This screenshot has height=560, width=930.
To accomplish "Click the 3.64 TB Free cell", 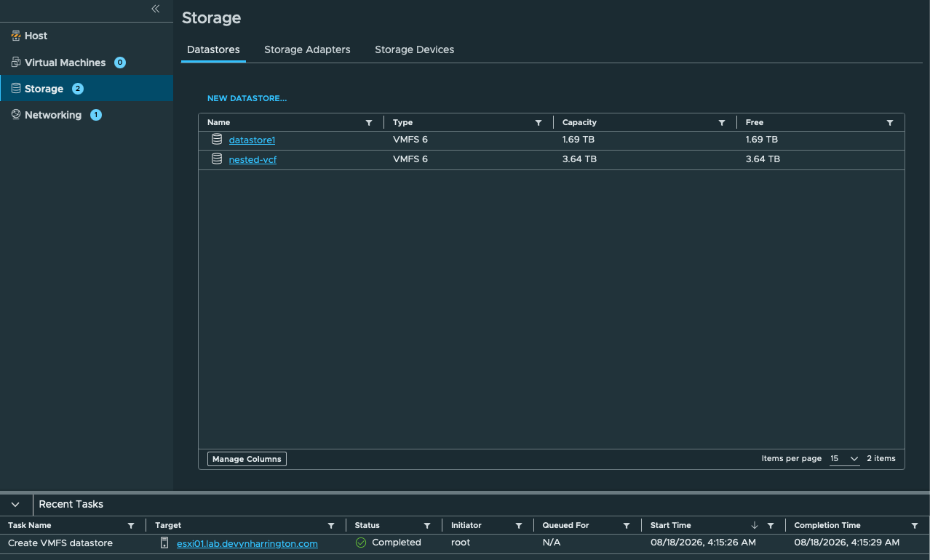I will tap(763, 159).
